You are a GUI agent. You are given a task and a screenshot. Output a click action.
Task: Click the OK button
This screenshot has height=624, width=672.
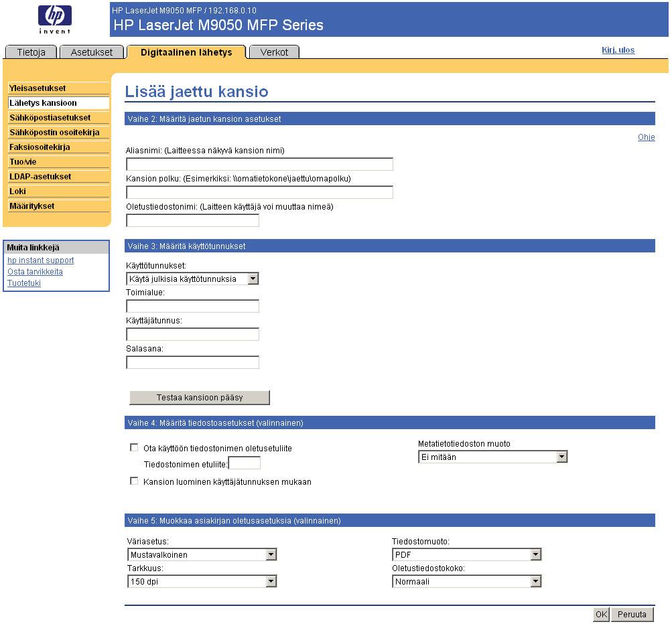pyautogui.click(x=601, y=614)
